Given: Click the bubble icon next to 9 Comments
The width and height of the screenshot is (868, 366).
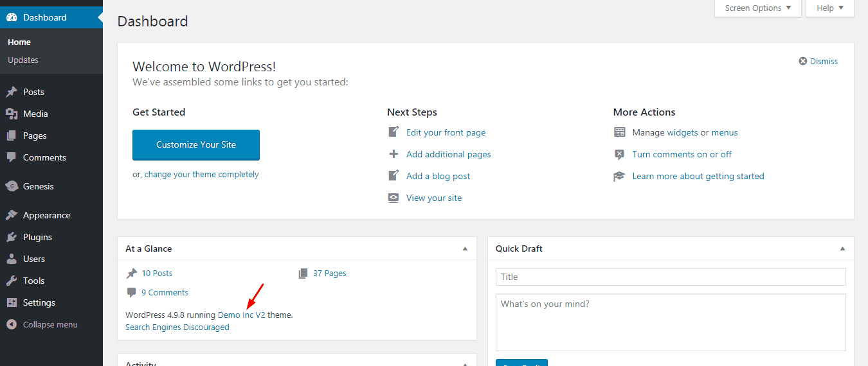Looking at the screenshot, I should click(x=132, y=292).
